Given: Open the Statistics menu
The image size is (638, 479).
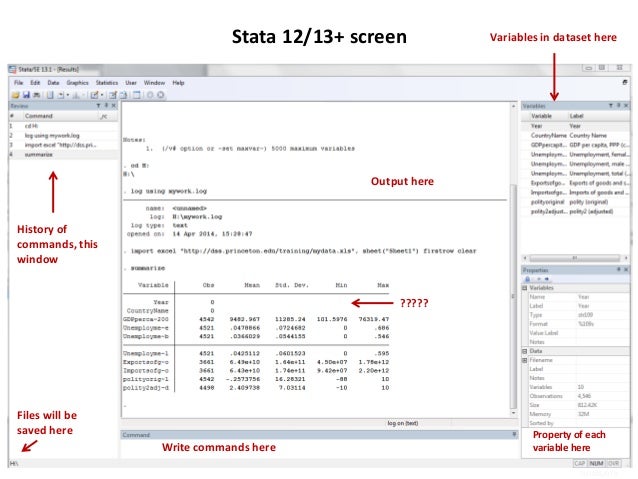Looking at the screenshot, I should point(107,83).
